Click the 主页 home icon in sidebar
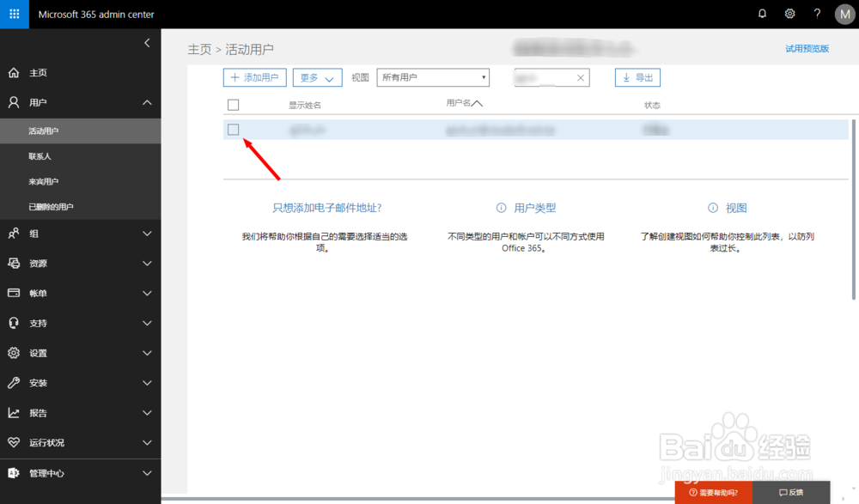Viewport: 859px width, 504px height. (x=14, y=72)
